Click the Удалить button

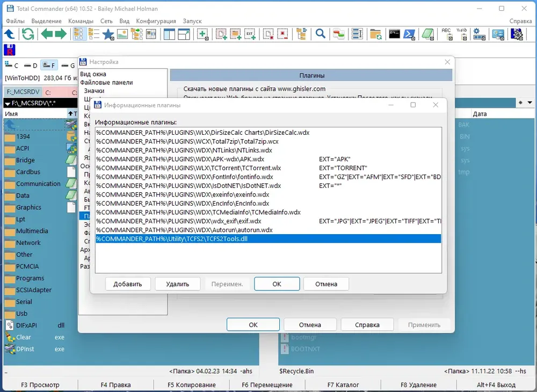tap(177, 284)
